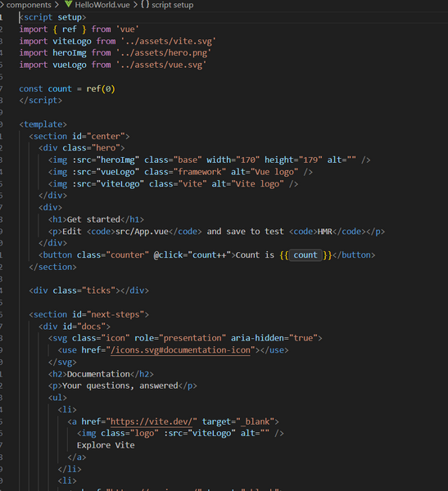Click the role="presentation" attribute
Viewport: 448px width, 491px height.
(180, 338)
